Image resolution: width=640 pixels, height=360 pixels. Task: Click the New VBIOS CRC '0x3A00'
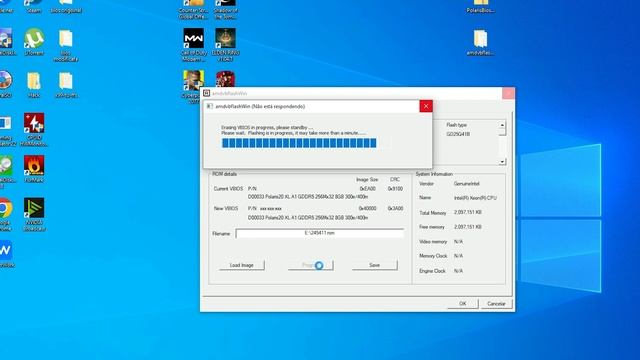pyautogui.click(x=395, y=208)
